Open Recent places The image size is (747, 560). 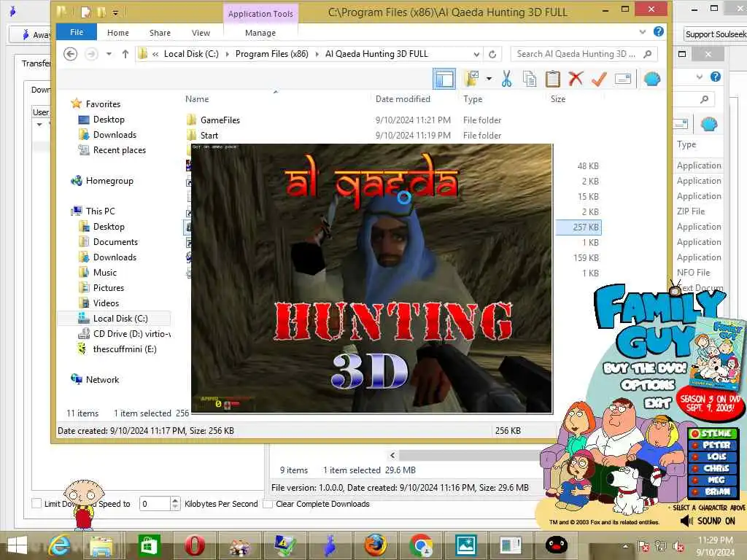[x=120, y=150]
